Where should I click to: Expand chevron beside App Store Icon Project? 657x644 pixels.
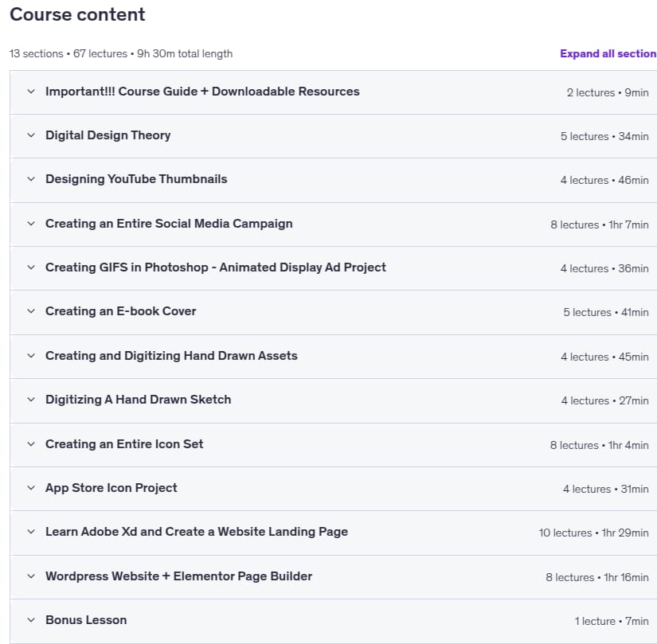click(x=31, y=487)
